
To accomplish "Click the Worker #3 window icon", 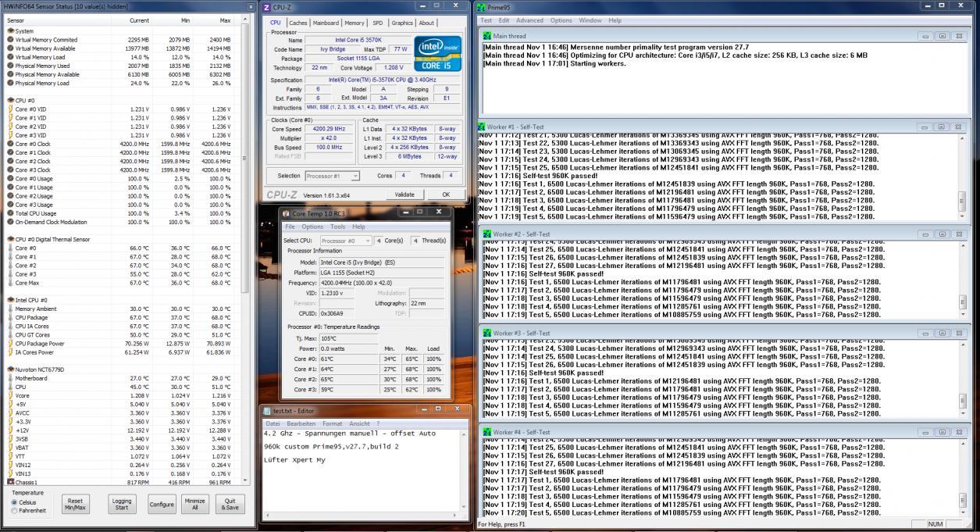I will [487, 333].
